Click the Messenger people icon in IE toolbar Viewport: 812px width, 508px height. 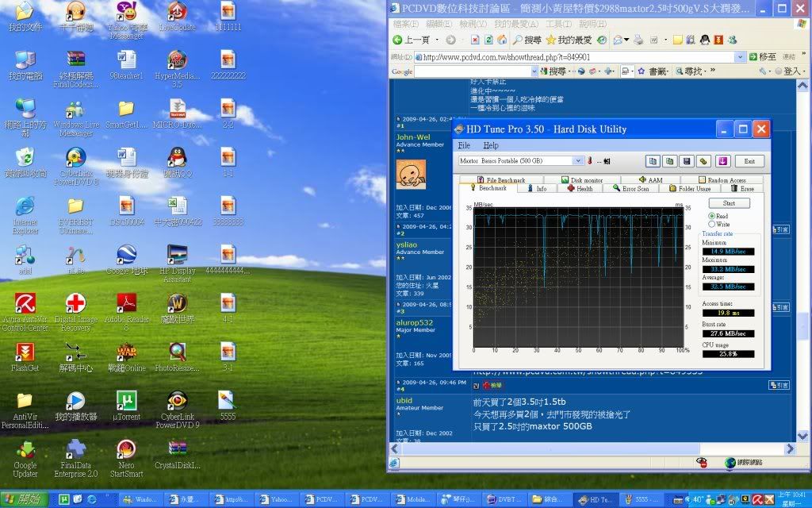(732, 40)
